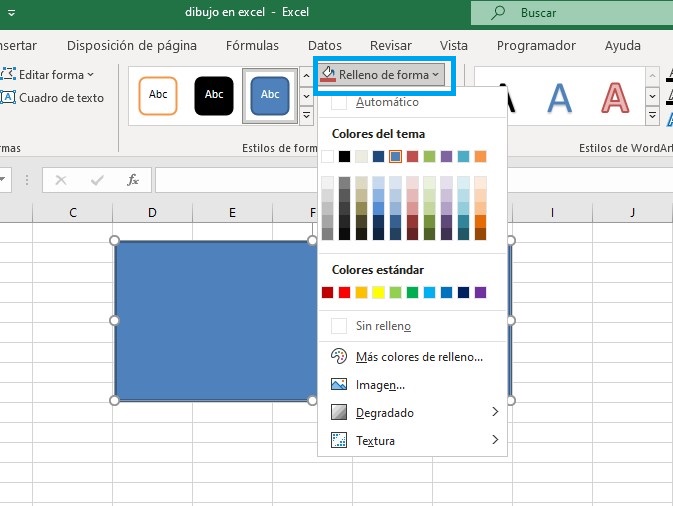Open the name box dropdown arrow

3,179
